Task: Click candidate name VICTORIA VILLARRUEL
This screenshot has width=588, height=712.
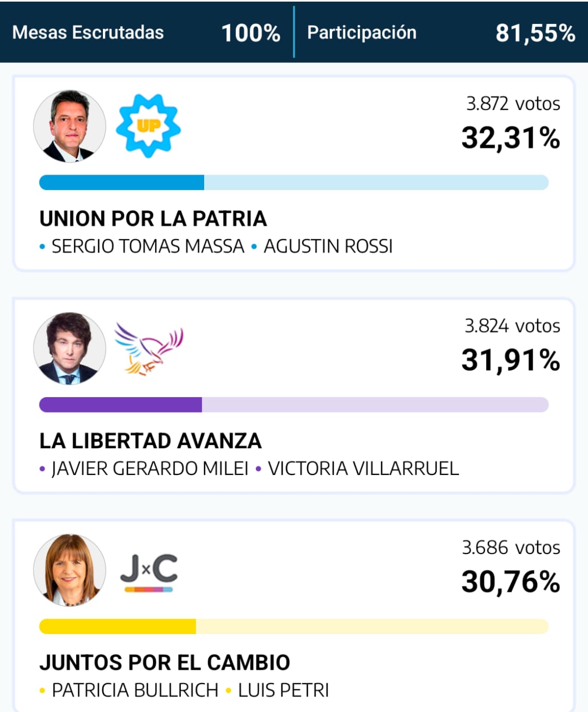Action: click(363, 468)
